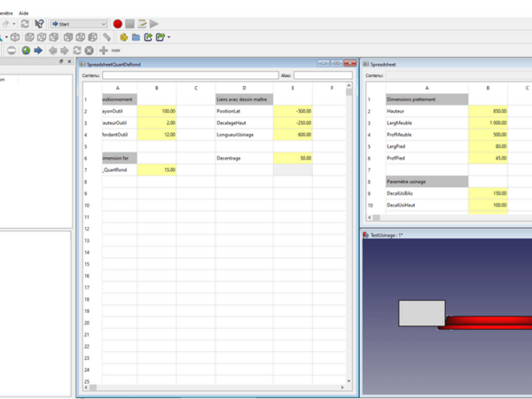Click the What's This help cursor icon
Viewport: 532px width, 399px height.
click(x=39, y=24)
